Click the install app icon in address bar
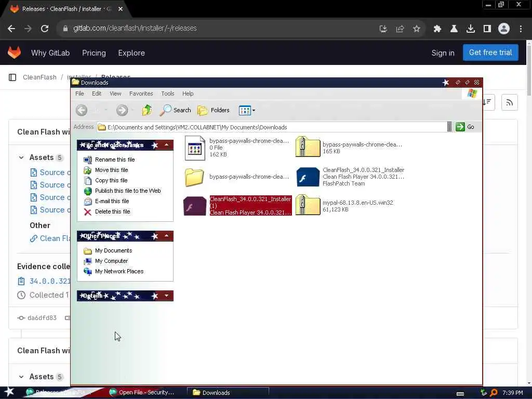The image size is (532, 399). (x=383, y=29)
